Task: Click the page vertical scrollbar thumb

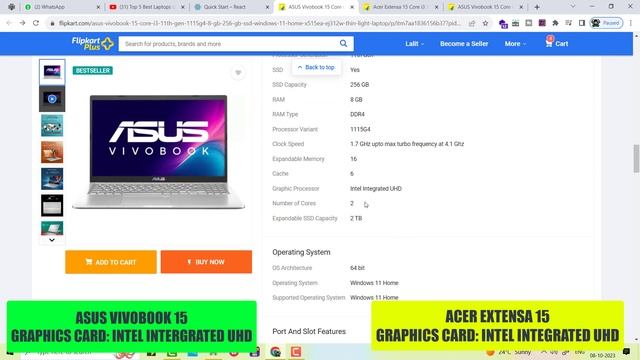Action: [636, 158]
